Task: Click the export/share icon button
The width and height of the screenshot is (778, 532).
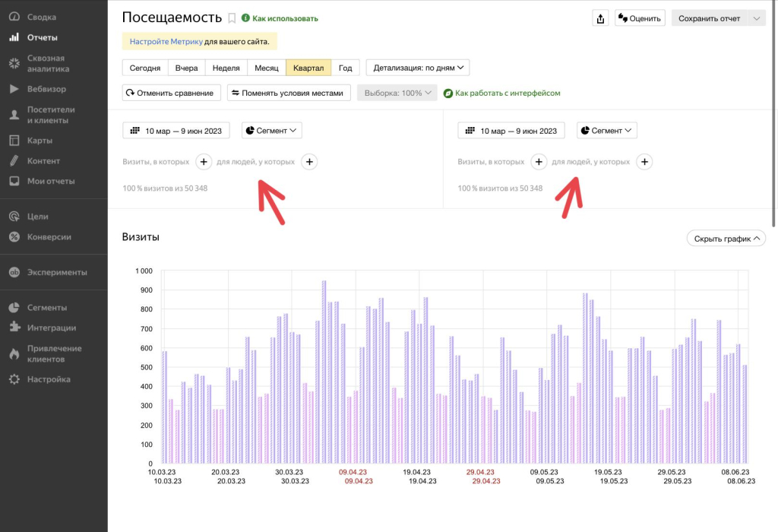Action: 600,18
